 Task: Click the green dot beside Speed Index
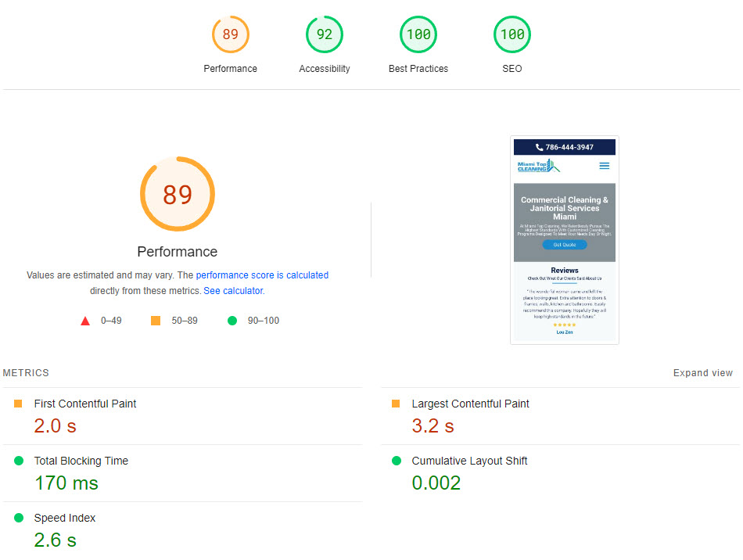pos(19,518)
